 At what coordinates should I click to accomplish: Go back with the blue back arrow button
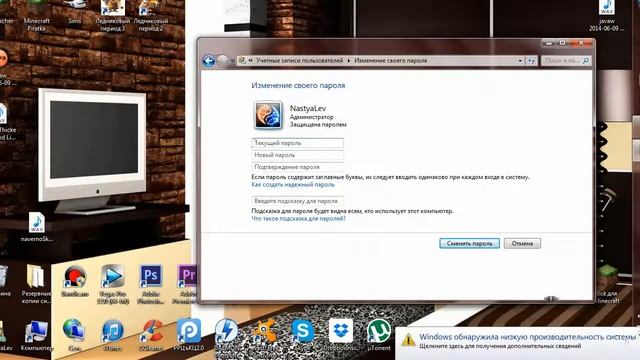(x=209, y=61)
